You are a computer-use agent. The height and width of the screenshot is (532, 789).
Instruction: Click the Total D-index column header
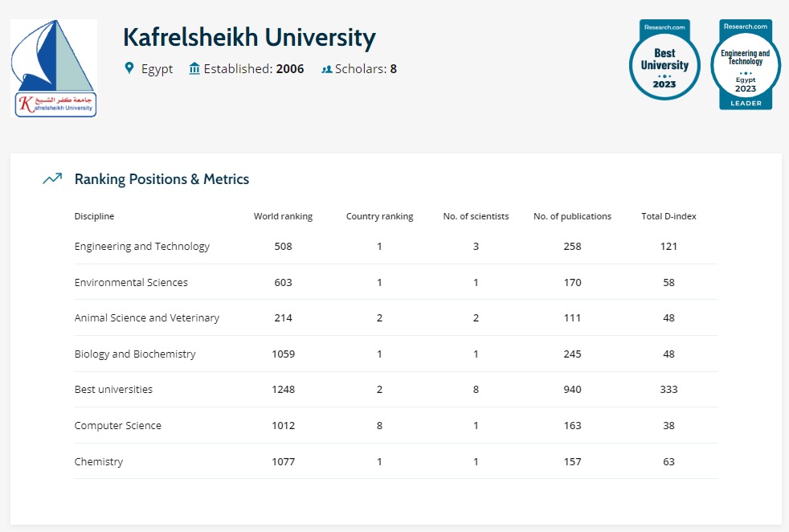(668, 216)
